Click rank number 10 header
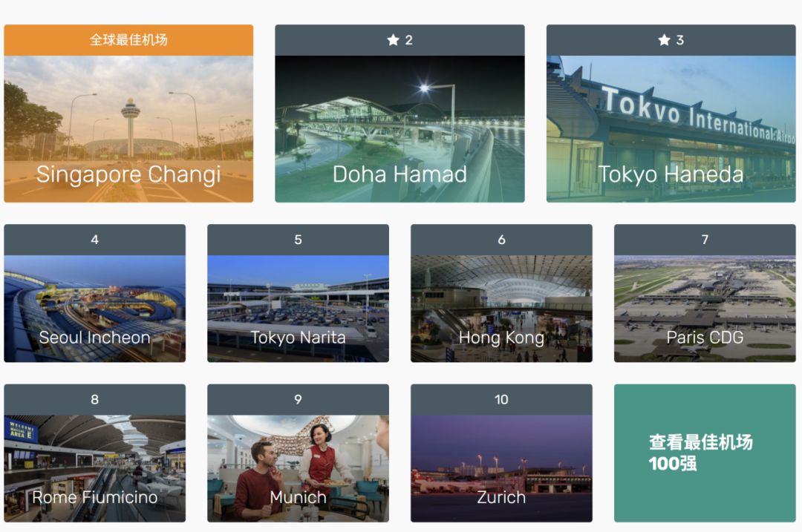The image size is (802, 532). pos(501,400)
